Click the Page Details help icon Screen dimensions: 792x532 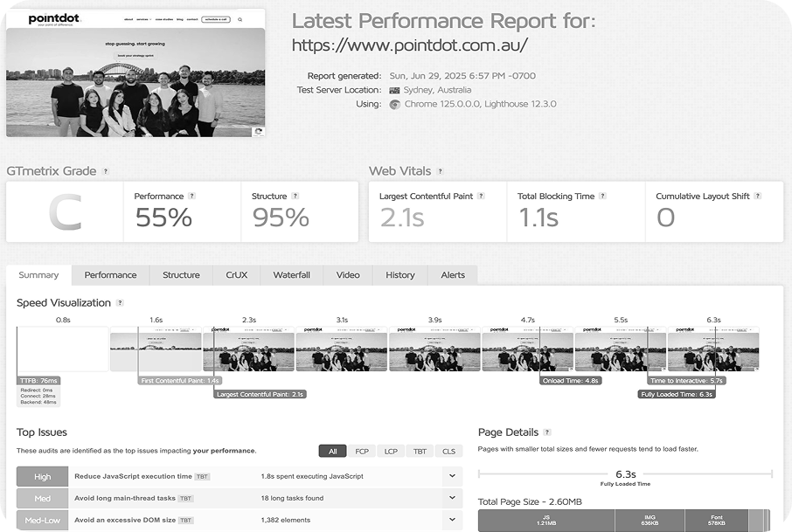[x=547, y=432]
